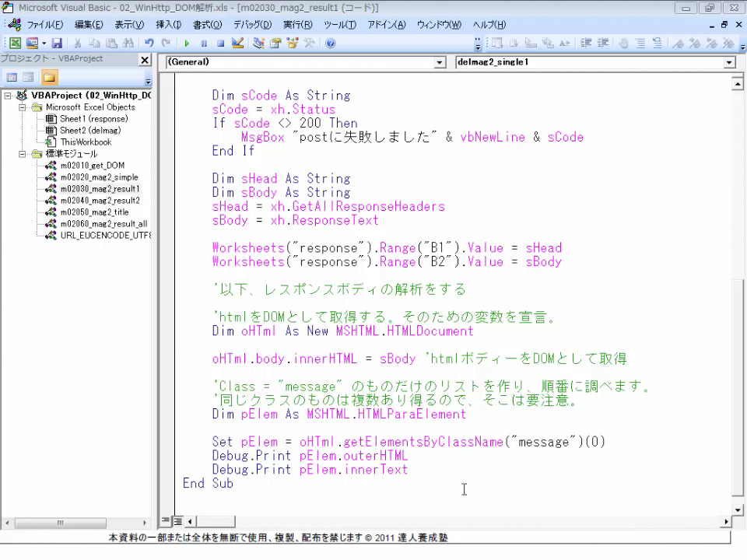The height and width of the screenshot is (560, 747).
Task: Click the code editor vertical scrollbar down arrow
Action: [x=738, y=504]
